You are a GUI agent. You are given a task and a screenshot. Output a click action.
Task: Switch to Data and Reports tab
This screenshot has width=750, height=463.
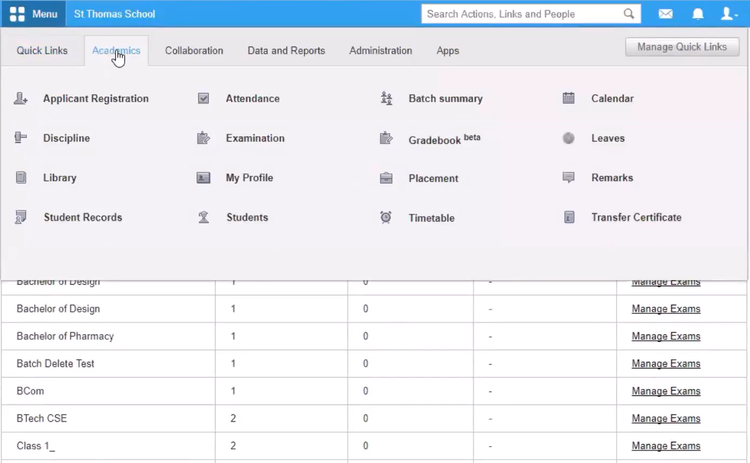click(286, 51)
